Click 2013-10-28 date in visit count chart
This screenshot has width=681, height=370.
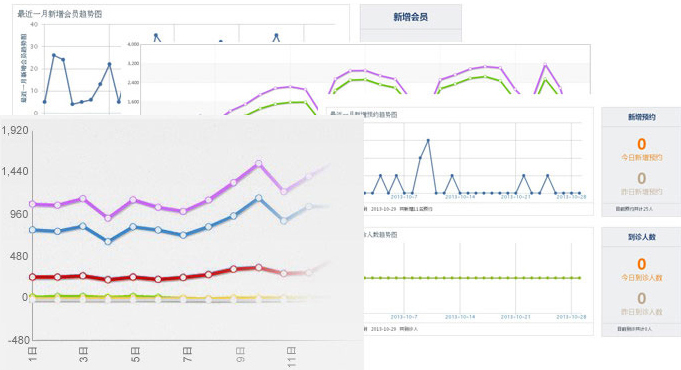click(571, 317)
